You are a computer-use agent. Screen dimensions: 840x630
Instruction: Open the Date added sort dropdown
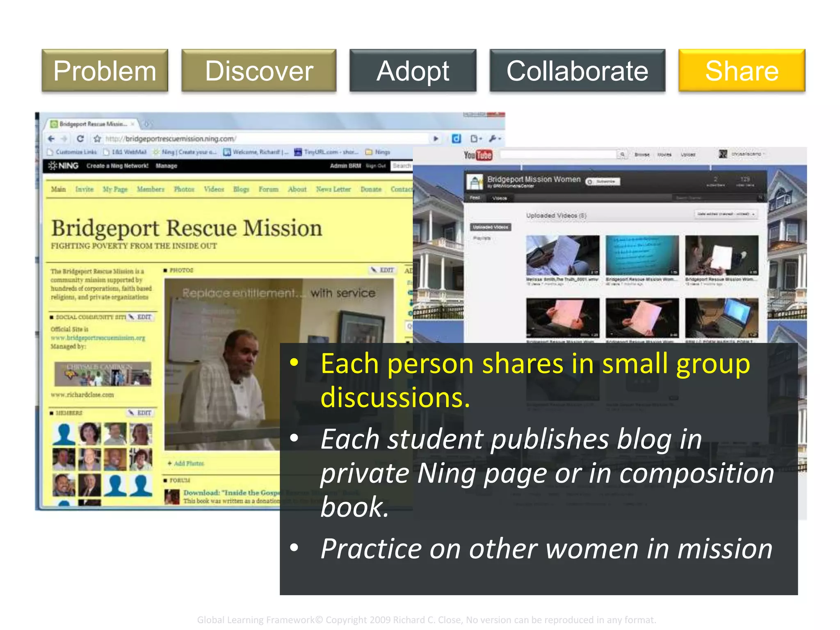tap(726, 214)
